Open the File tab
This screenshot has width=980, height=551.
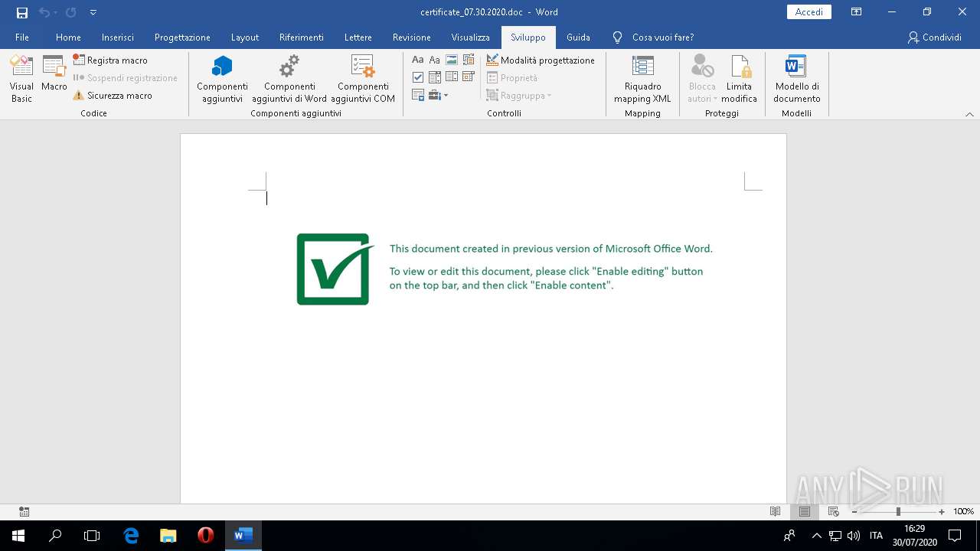tap(22, 37)
